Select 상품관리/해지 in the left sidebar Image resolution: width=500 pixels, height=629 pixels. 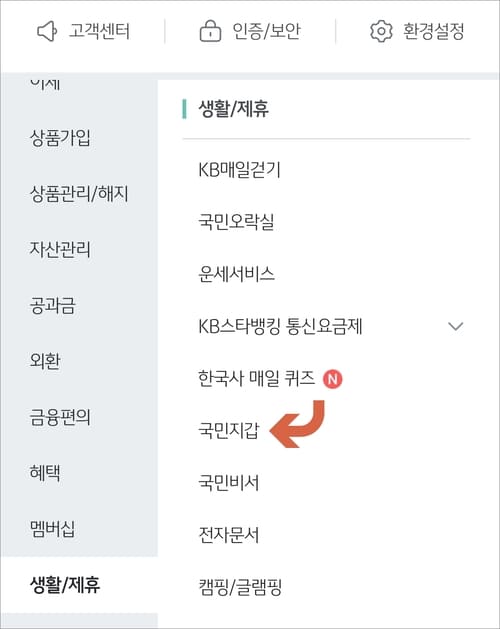(x=79, y=194)
